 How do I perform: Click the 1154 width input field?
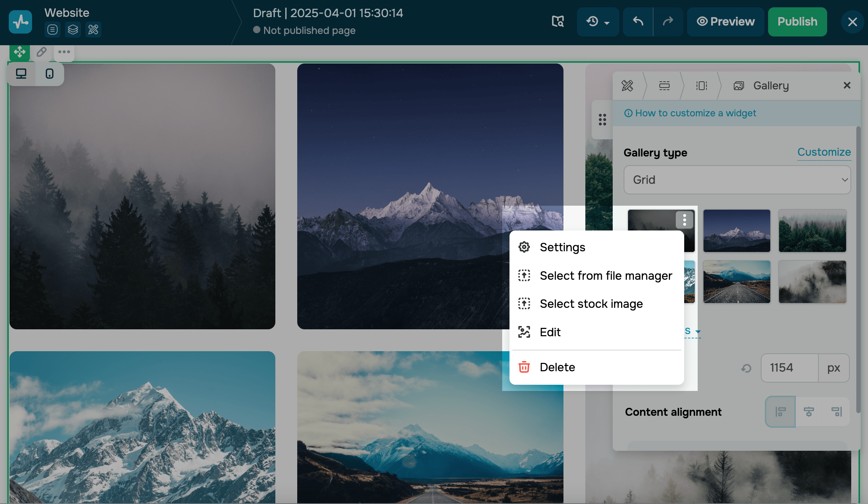789,368
